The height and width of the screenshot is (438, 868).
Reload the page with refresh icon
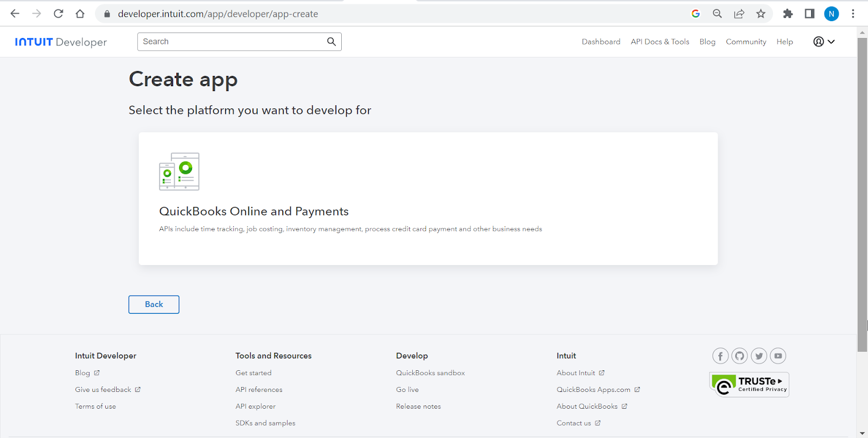[58, 14]
